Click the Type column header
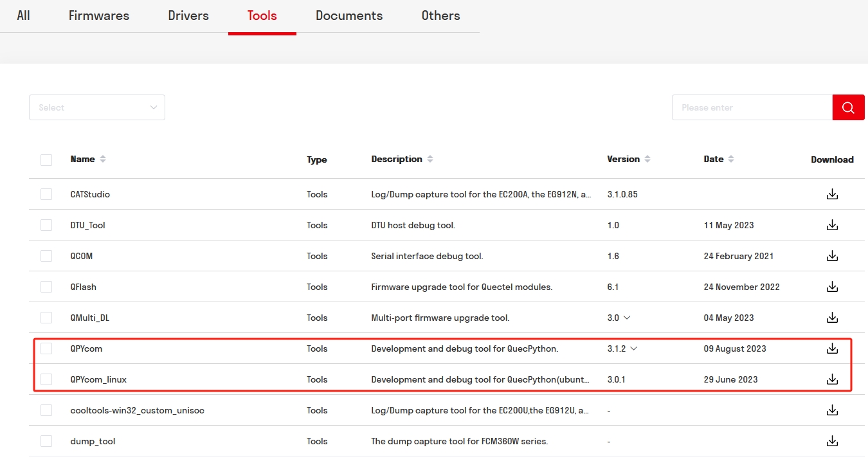Image resolution: width=868 pixels, height=461 pixels. (317, 159)
